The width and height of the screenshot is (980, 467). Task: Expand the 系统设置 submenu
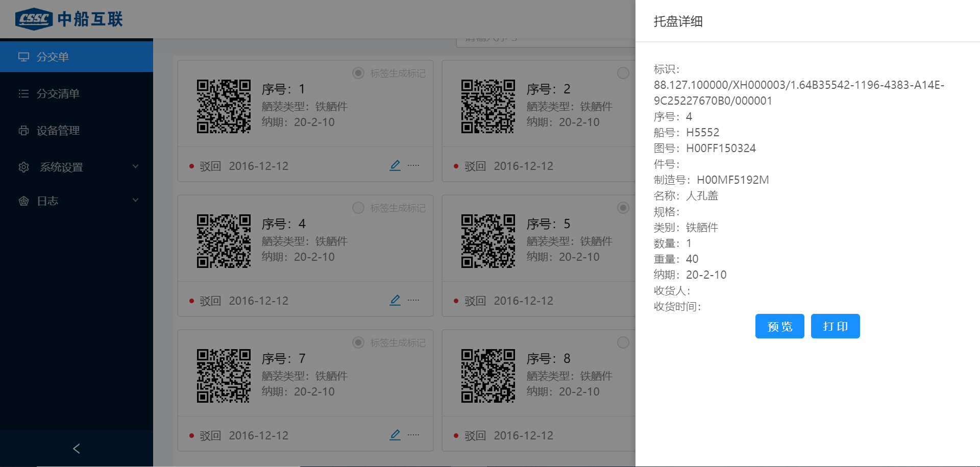(77, 167)
